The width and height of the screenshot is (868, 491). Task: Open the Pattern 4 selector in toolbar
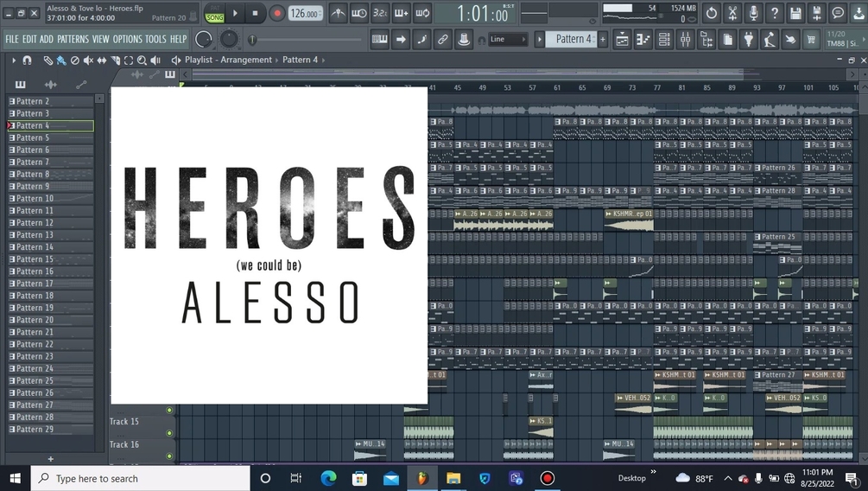pos(572,40)
